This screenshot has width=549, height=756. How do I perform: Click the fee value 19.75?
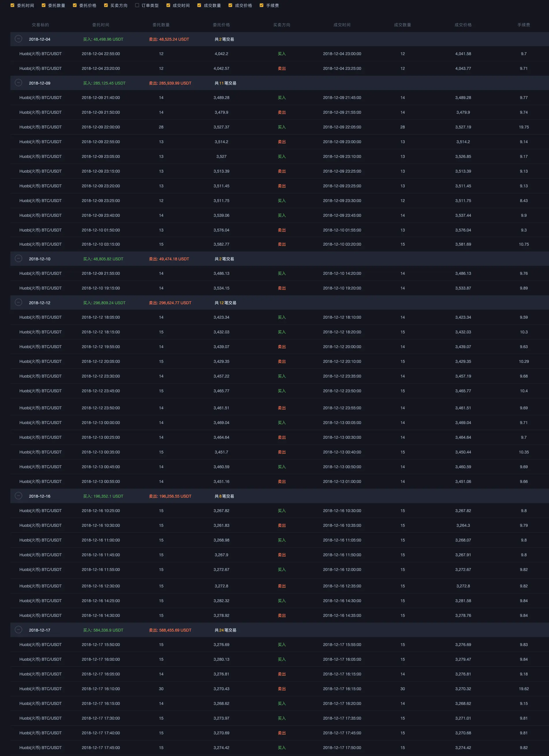pyautogui.click(x=524, y=127)
